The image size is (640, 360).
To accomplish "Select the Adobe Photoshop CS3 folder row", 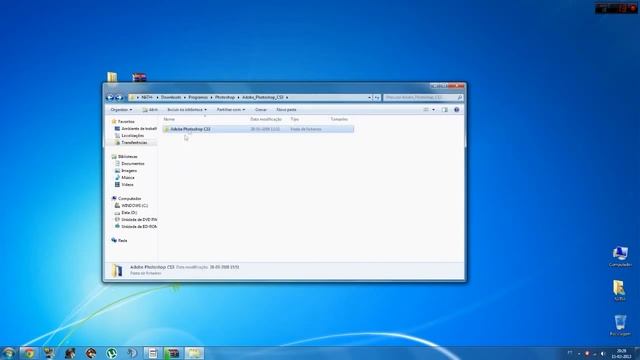I will tap(258, 129).
